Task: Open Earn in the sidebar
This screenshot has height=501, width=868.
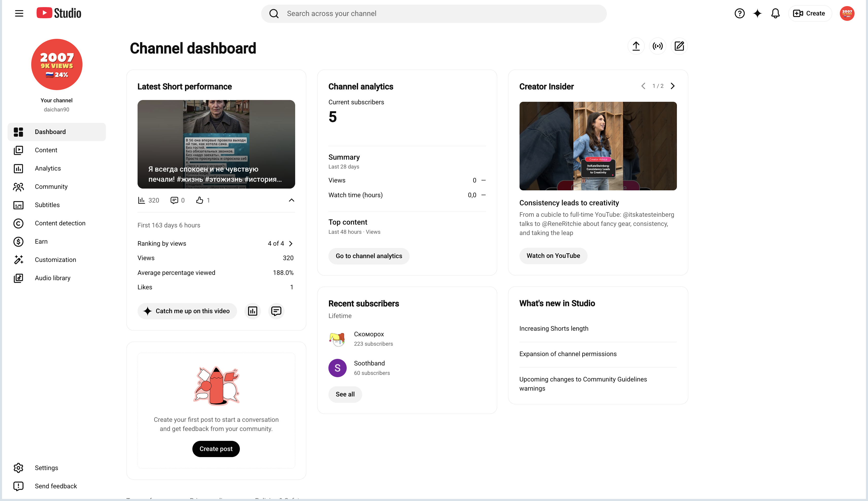Action: coord(57,241)
